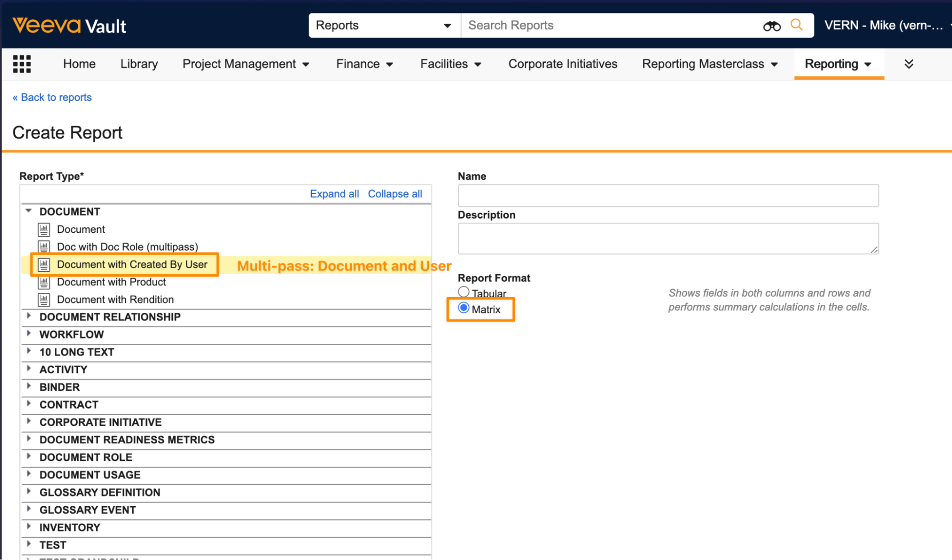Screen dimensions: 952x560
Task: Select Doc with Doc Role (multipass) type
Action: [x=127, y=247]
